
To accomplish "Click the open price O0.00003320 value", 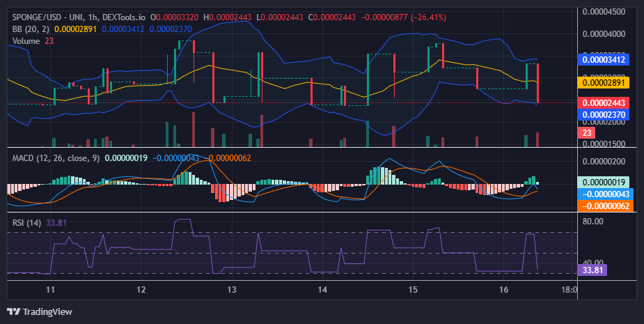I will point(174,17).
